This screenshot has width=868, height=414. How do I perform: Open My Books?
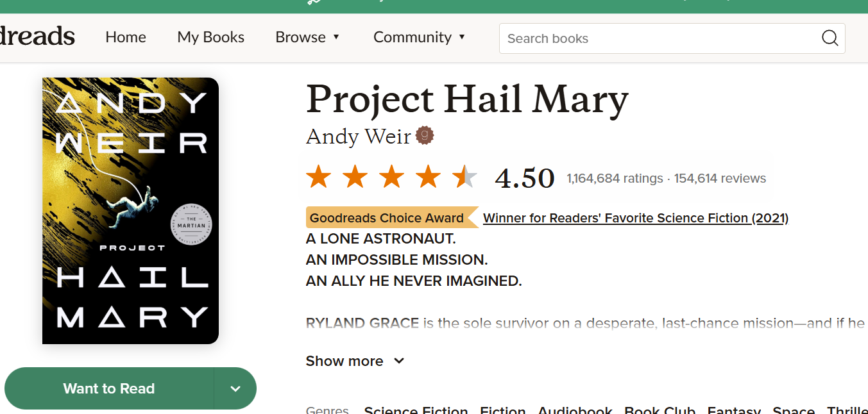[x=210, y=37]
